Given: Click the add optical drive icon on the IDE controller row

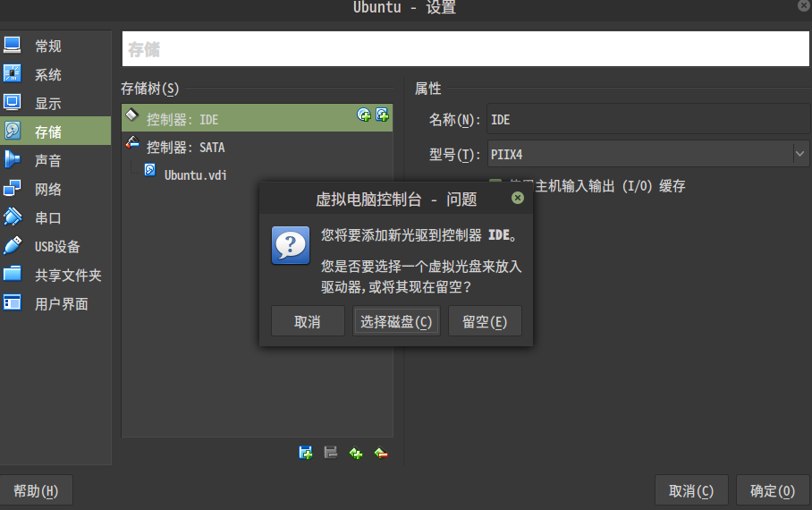Looking at the screenshot, I should (364, 115).
